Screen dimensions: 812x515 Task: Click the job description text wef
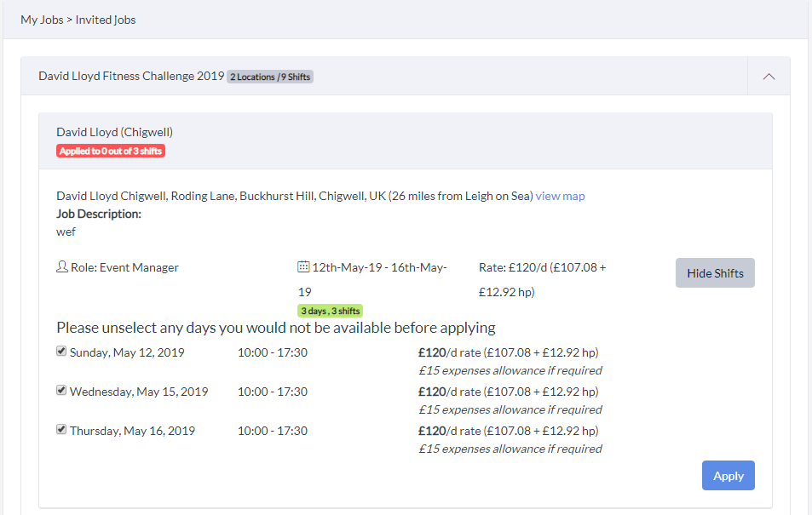click(x=66, y=232)
